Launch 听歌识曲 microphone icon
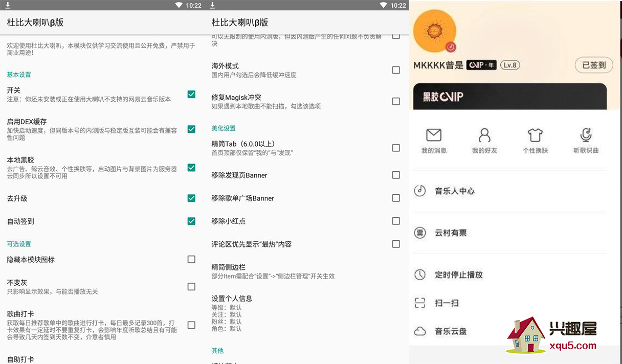This screenshot has height=364, width=622. tap(586, 135)
